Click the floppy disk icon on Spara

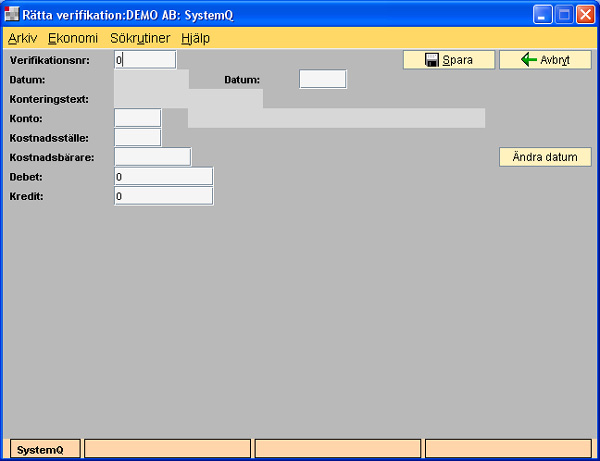(x=432, y=60)
